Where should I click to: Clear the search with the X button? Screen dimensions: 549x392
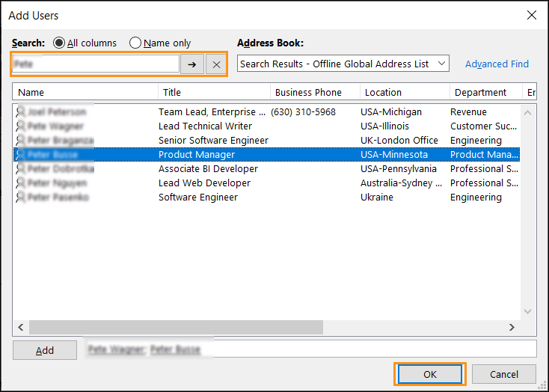(x=216, y=64)
